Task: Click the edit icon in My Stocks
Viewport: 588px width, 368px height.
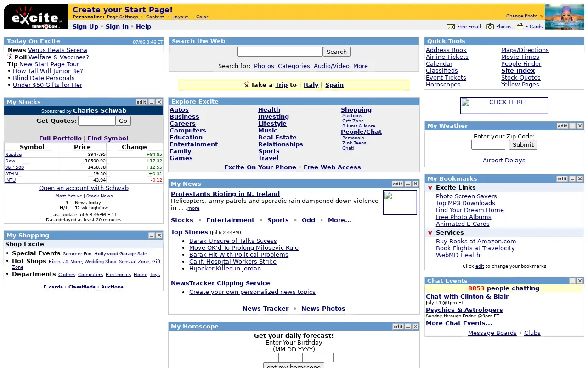Action: tap(141, 102)
